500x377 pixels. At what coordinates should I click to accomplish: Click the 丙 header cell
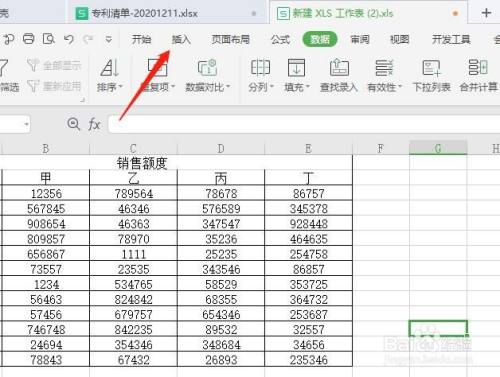click(221, 178)
